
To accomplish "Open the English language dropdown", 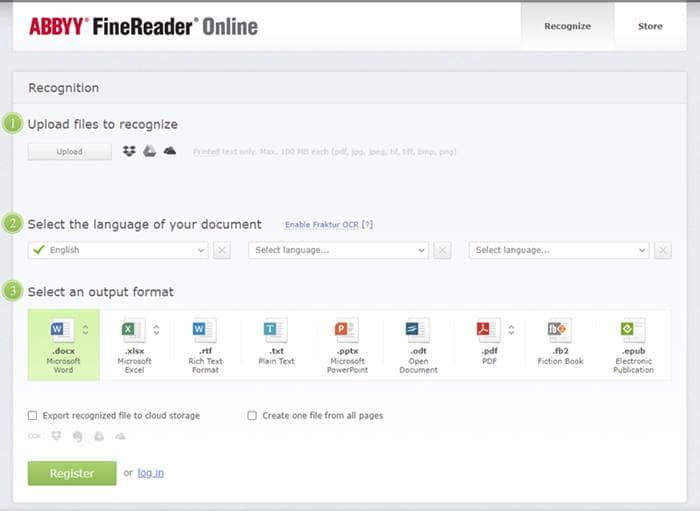I will [118, 250].
